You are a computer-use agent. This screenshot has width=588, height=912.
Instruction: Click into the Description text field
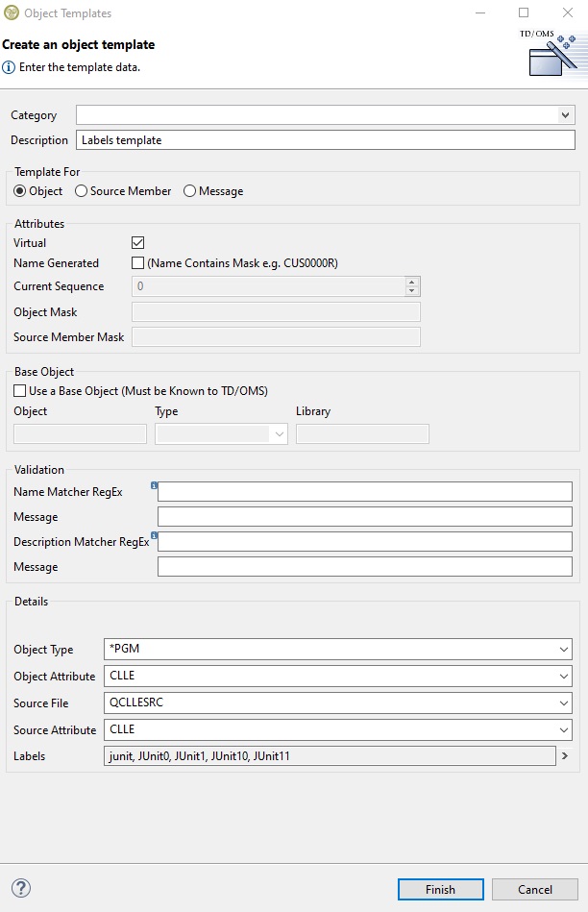[325, 140]
